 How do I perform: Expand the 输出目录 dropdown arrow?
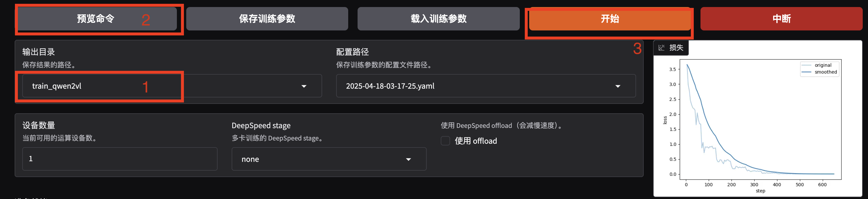pos(304,86)
